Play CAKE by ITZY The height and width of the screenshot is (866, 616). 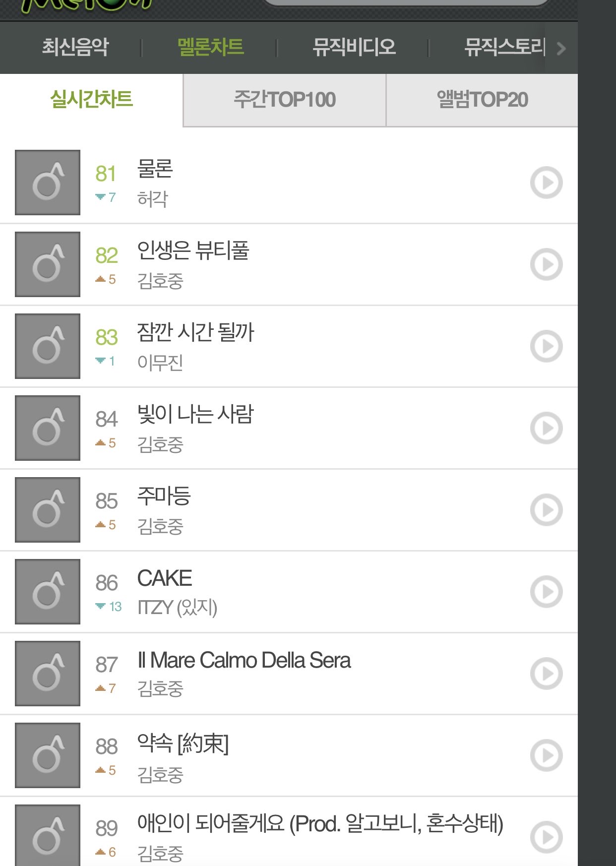click(546, 592)
